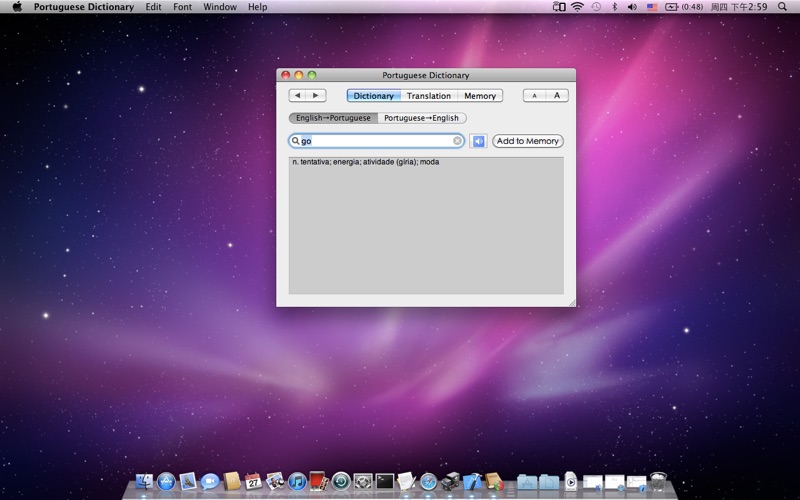Minimize the Portuguese Dictionary window
The height and width of the screenshot is (500, 800).
click(298, 75)
